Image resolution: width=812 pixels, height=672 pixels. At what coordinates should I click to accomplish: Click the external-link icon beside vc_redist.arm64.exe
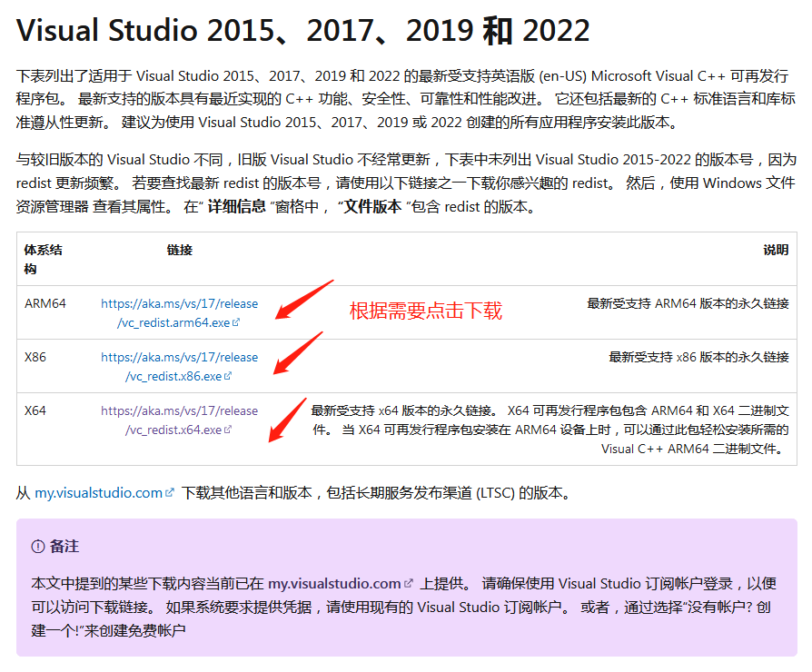(236, 322)
